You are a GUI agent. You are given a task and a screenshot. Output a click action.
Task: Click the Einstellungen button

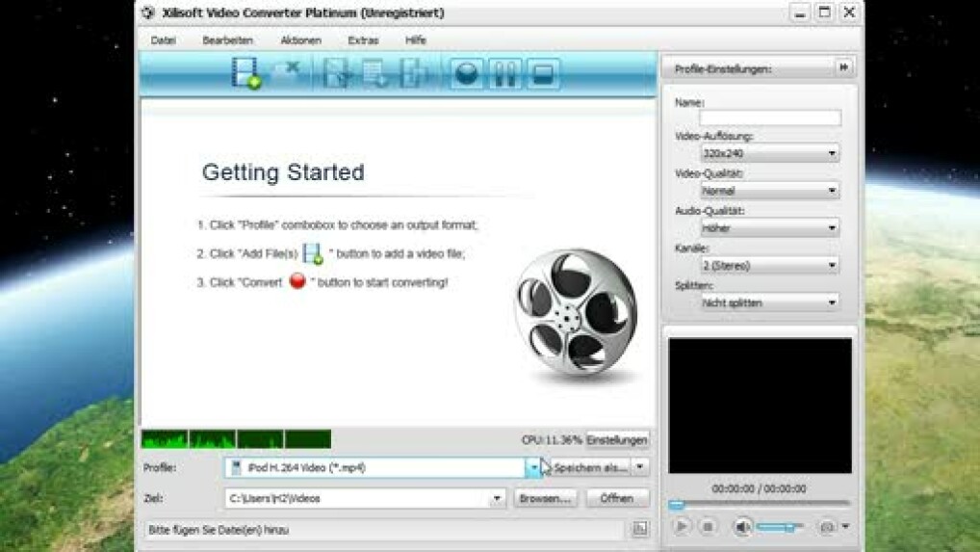617,440
